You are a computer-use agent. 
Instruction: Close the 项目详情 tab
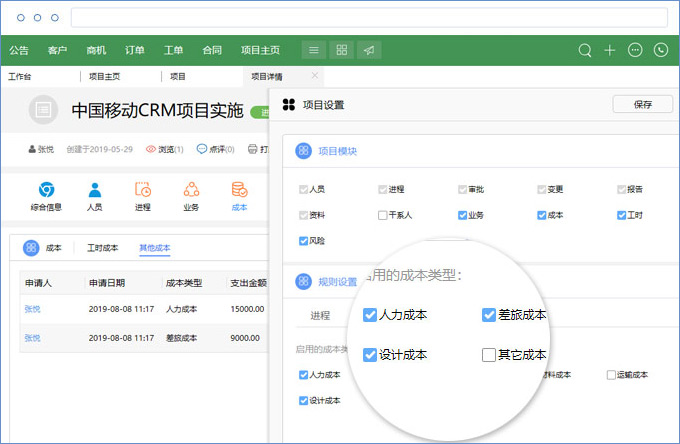coord(315,75)
